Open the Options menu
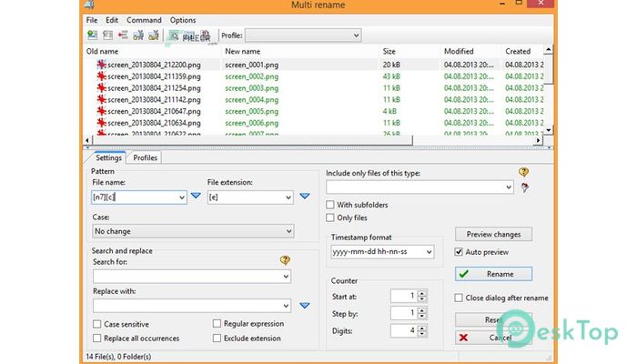The width and height of the screenshot is (637, 364). [x=183, y=20]
